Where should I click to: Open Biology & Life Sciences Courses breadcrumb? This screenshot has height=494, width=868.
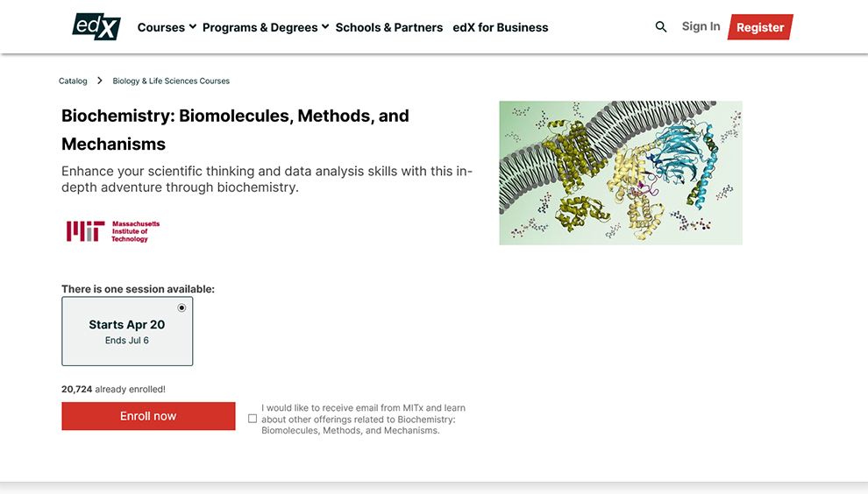point(171,81)
